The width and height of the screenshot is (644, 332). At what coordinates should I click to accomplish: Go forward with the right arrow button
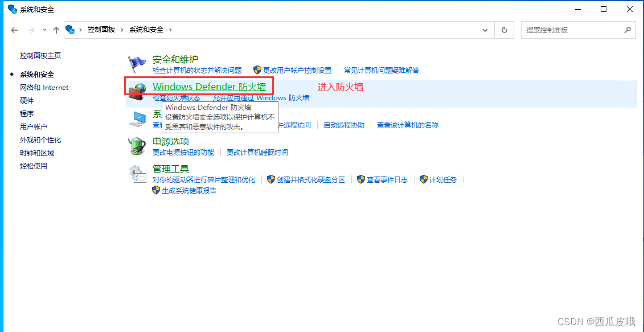click(x=31, y=30)
